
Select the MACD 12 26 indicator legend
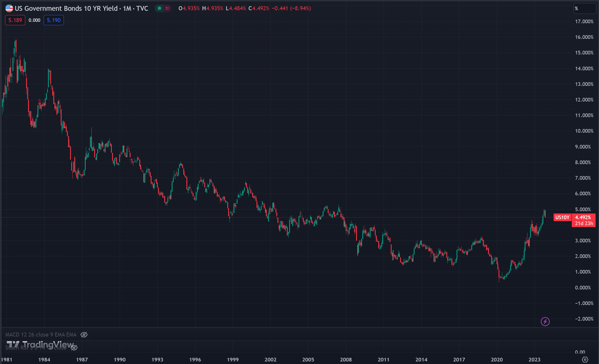click(41, 335)
